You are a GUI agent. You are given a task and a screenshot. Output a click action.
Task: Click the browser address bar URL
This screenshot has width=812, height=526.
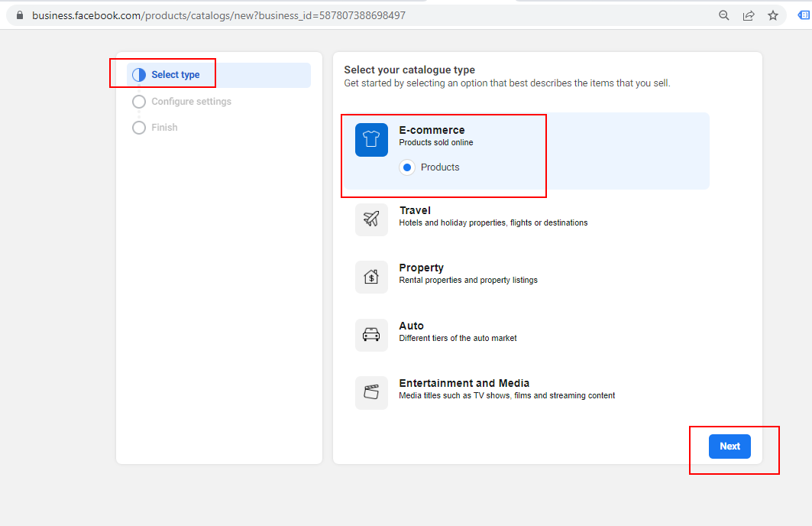click(x=218, y=15)
